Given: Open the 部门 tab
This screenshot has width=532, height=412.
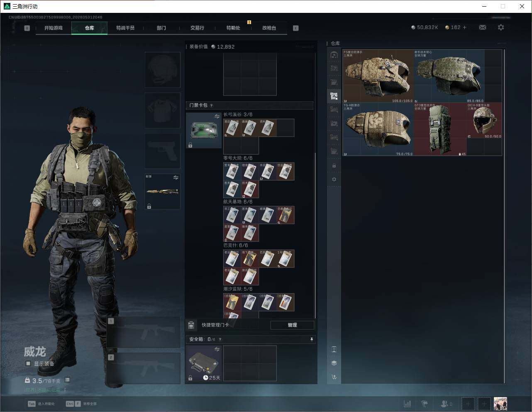Looking at the screenshot, I should pos(161,28).
